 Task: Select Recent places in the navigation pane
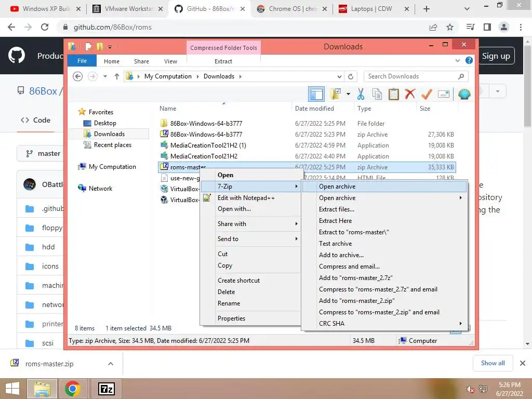(112, 145)
